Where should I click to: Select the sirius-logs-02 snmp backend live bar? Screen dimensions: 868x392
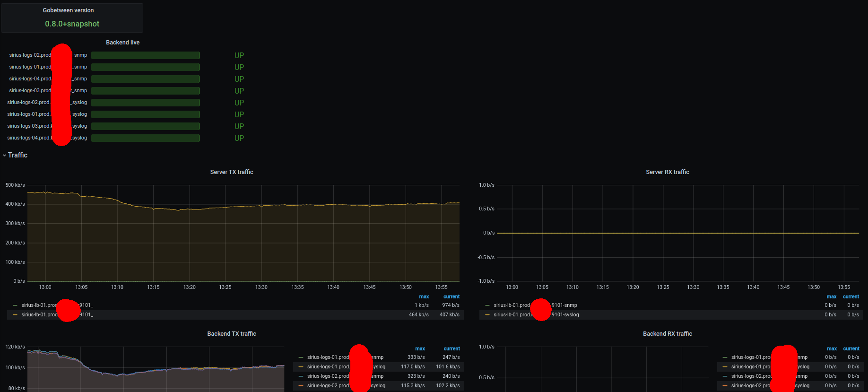coord(145,55)
